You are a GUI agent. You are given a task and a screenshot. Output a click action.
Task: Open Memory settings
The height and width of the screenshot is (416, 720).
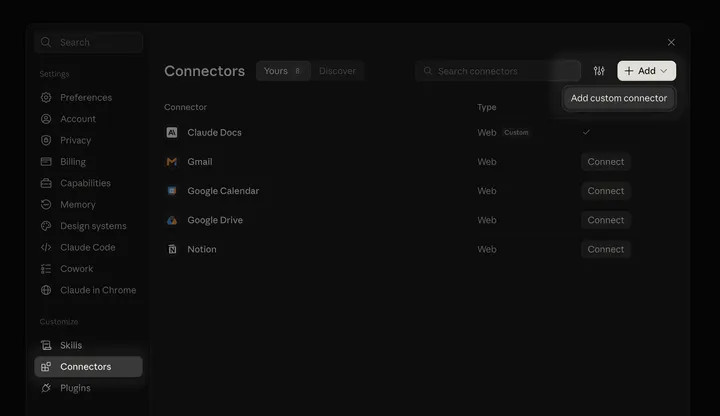click(88, 204)
